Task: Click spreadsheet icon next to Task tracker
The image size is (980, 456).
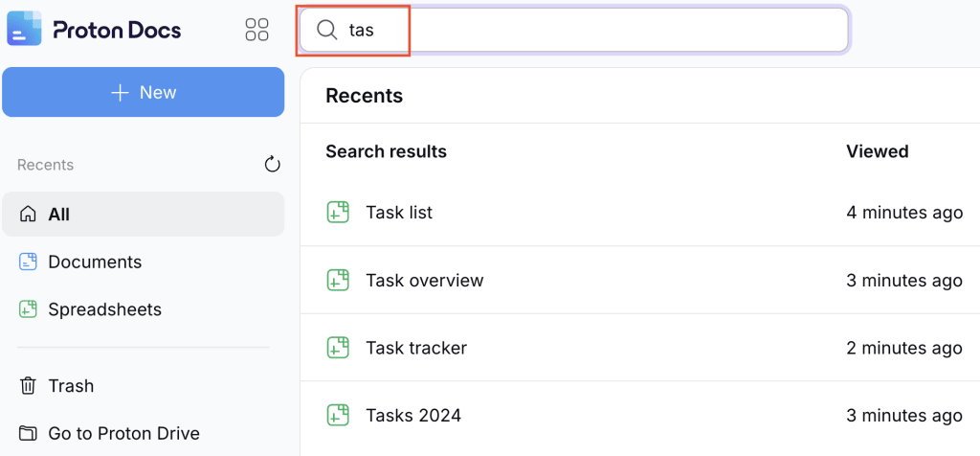Action: [x=338, y=347]
